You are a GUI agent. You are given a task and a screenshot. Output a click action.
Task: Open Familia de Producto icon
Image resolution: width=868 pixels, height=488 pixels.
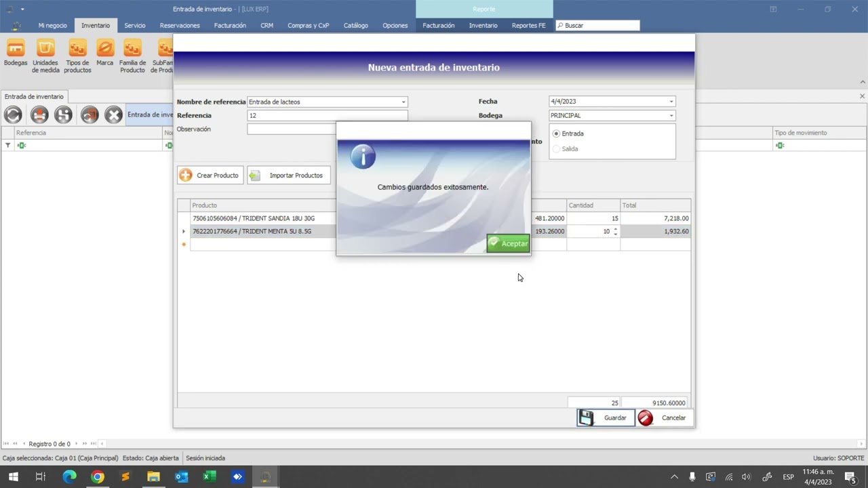click(x=132, y=56)
